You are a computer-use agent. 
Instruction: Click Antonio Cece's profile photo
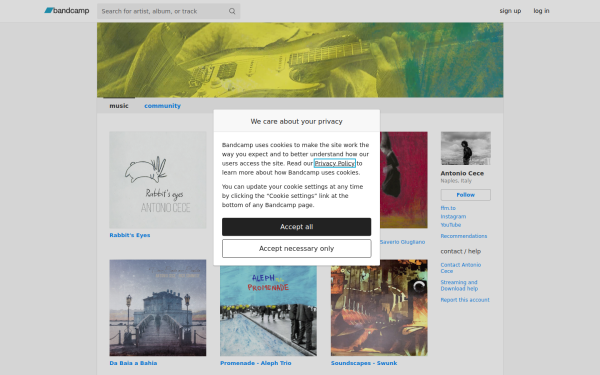point(466,148)
